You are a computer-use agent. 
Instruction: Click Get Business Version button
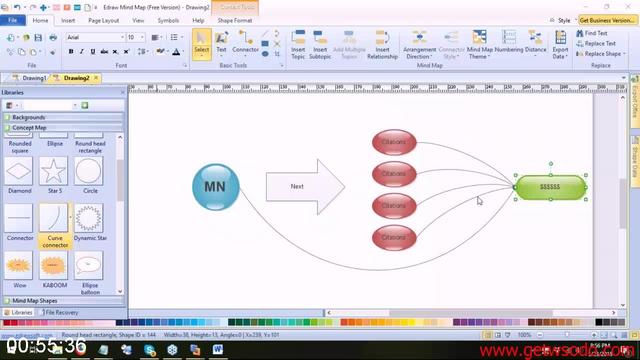click(x=607, y=20)
